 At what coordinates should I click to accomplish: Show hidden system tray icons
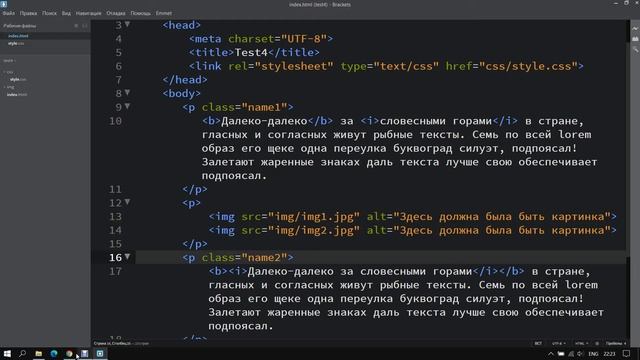click(551, 354)
